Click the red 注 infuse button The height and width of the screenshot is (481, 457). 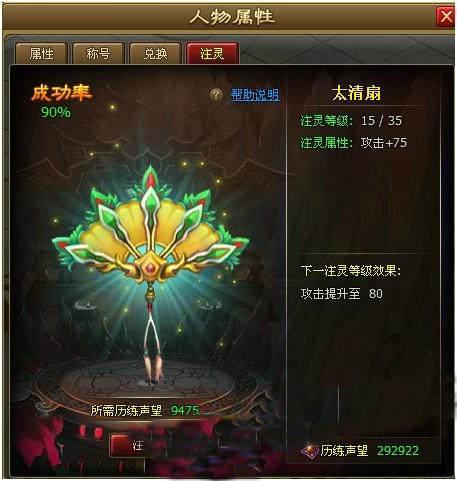pyautogui.click(x=135, y=445)
